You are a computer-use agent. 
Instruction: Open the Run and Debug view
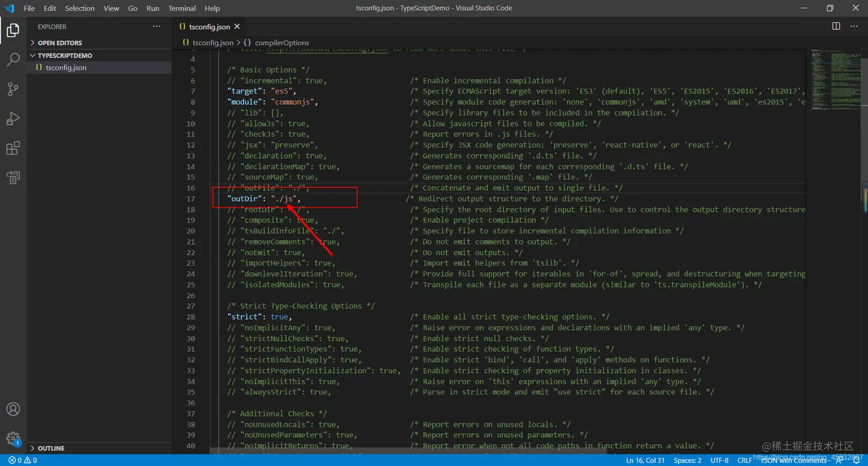pyautogui.click(x=13, y=118)
